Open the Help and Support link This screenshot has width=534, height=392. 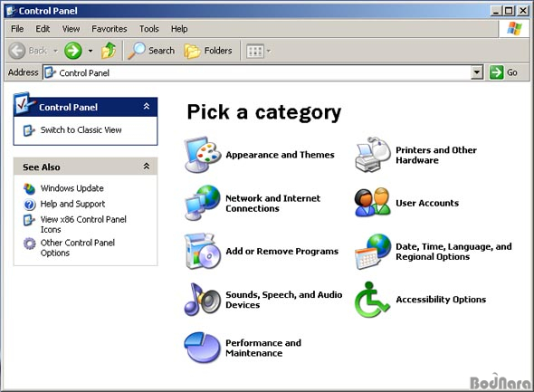click(x=73, y=204)
